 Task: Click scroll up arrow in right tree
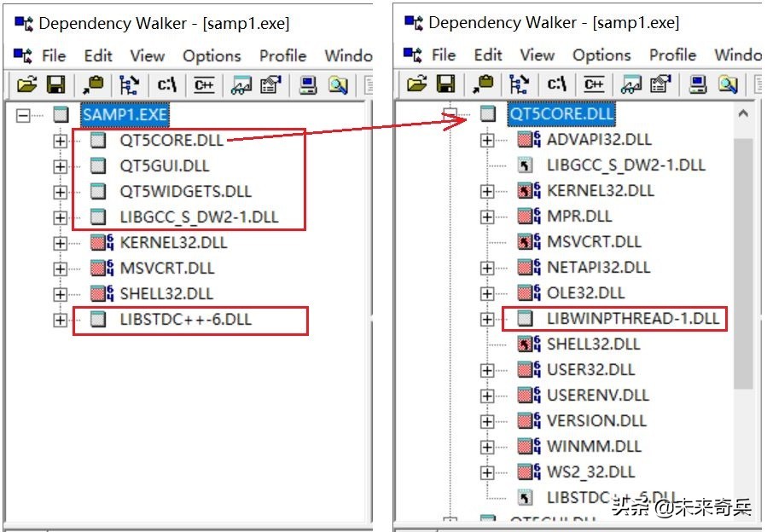pyautogui.click(x=743, y=114)
